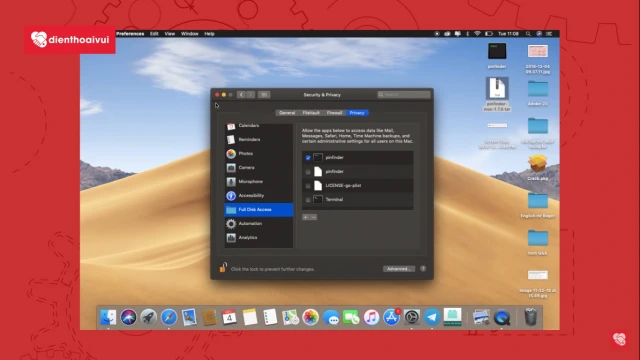This screenshot has height=360, width=640.
Task: Select Accessibility in the privacy sidebar
Action: [258, 196]
